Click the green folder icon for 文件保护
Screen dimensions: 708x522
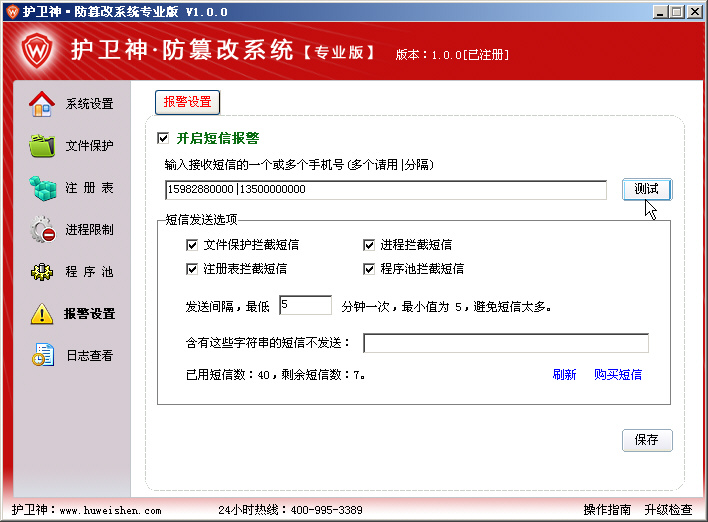coord(42,145)
